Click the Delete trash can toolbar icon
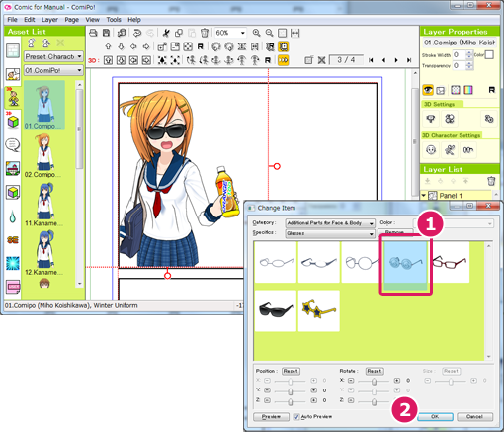The height and width of the screenshot is (432, 504). click(x=205, y=33)
